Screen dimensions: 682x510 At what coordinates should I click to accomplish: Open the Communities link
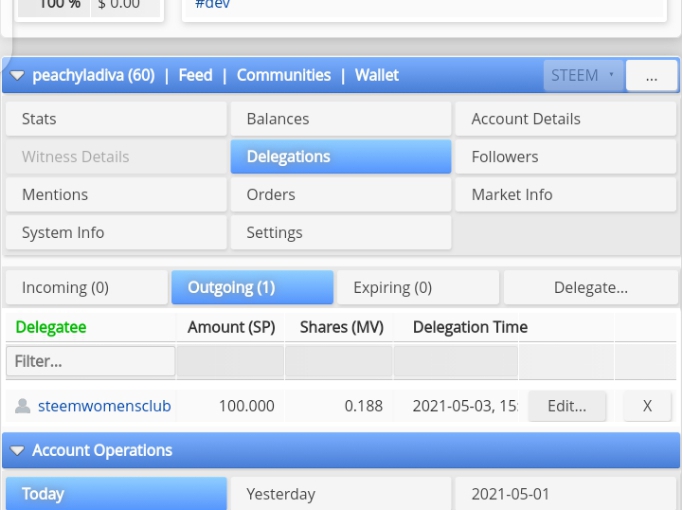[x=284, y=75]
